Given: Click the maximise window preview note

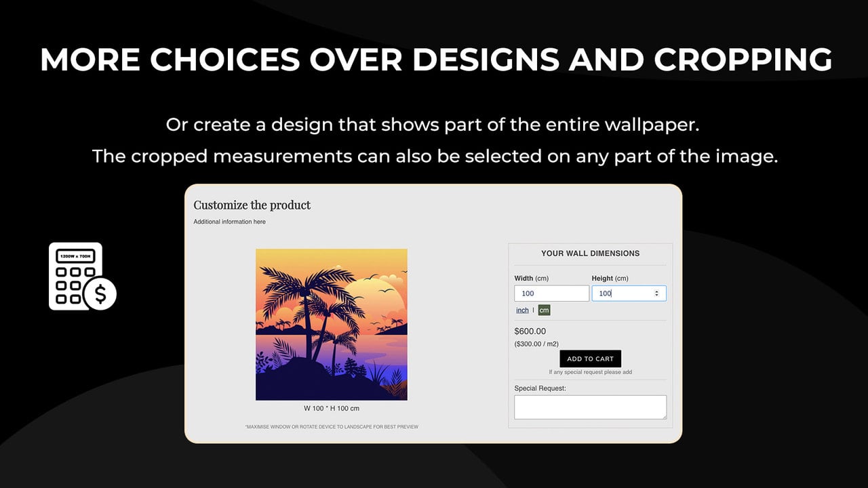Looking at the screenshot, I should tap(332, 427).
